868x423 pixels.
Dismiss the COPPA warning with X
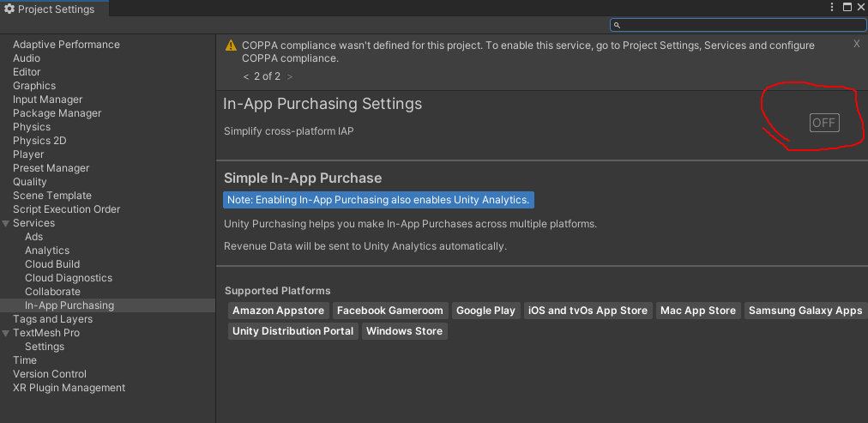[856, 44]
